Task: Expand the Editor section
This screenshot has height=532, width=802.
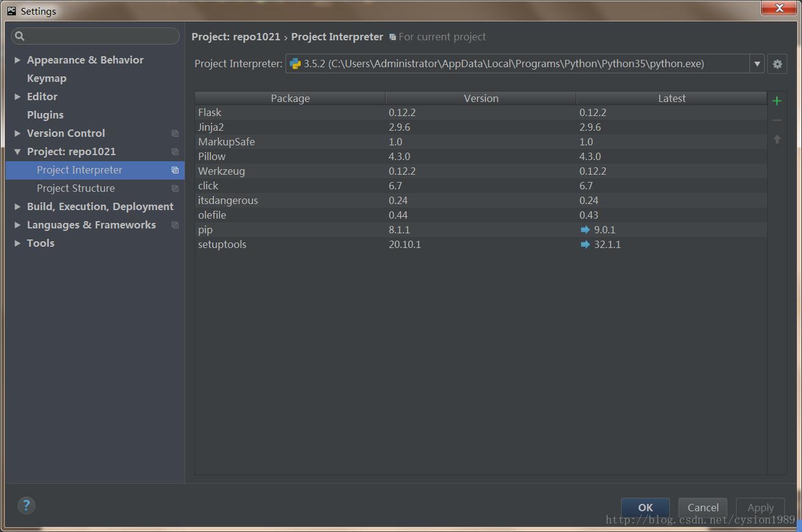Action: pyautogui.click(x=17, y=97)
